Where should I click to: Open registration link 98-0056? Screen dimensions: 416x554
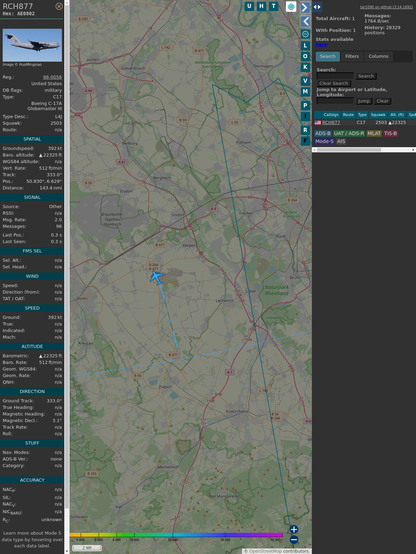coord(52,77)
